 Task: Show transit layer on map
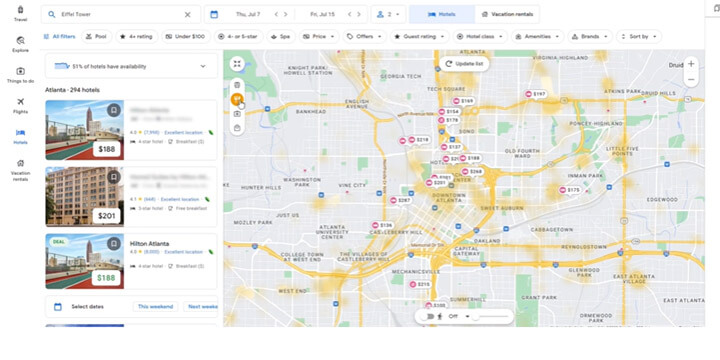(x=237, y=85)
